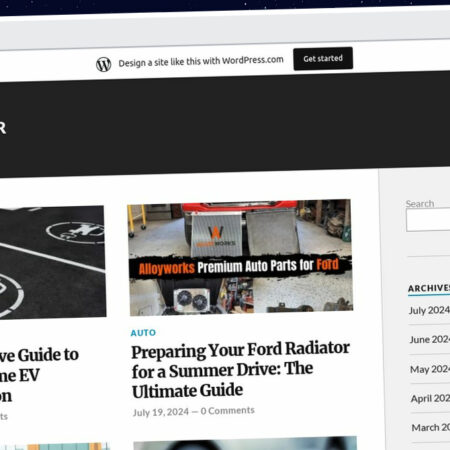450x450 pixels.
Task: Click the July 19, 2024 post date
Action: [x=161, y=412]
